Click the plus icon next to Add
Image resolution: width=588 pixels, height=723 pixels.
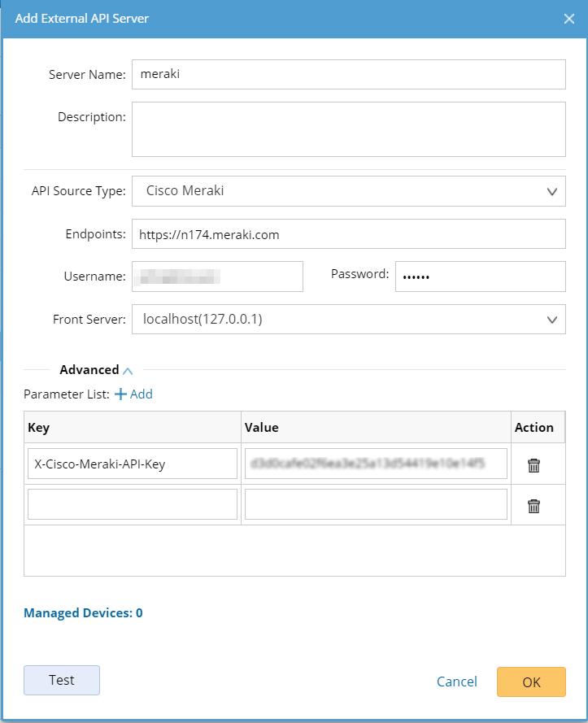click(x=120, y=394)
